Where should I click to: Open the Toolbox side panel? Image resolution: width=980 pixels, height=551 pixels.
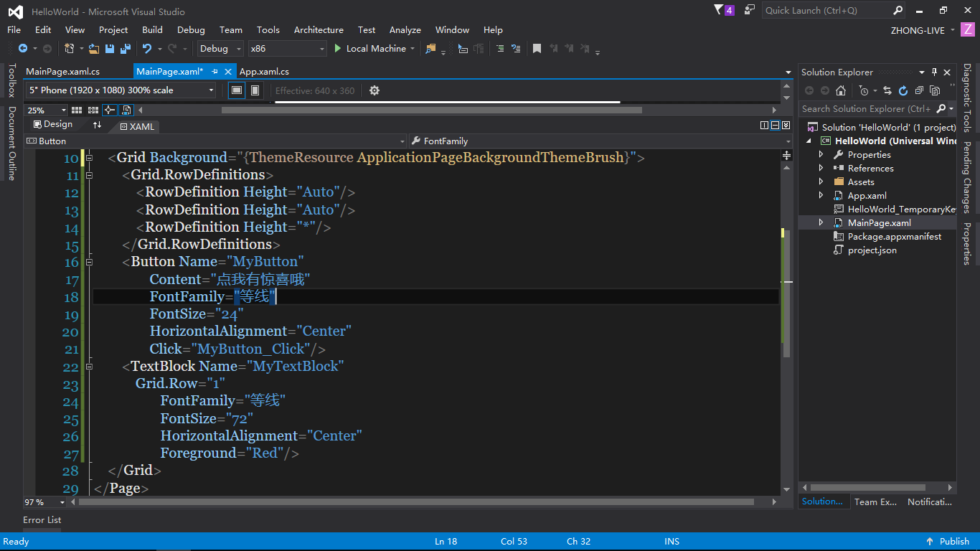coord(11,80)
